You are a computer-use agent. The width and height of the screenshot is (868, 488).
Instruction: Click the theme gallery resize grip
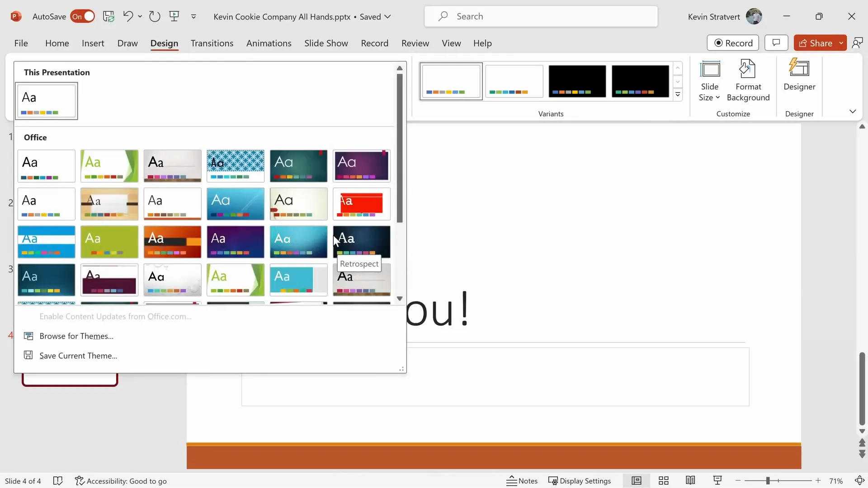401,369
